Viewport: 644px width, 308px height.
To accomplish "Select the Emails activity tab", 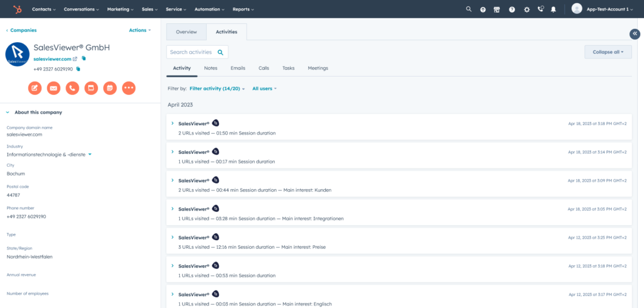I will click(238, 68).
